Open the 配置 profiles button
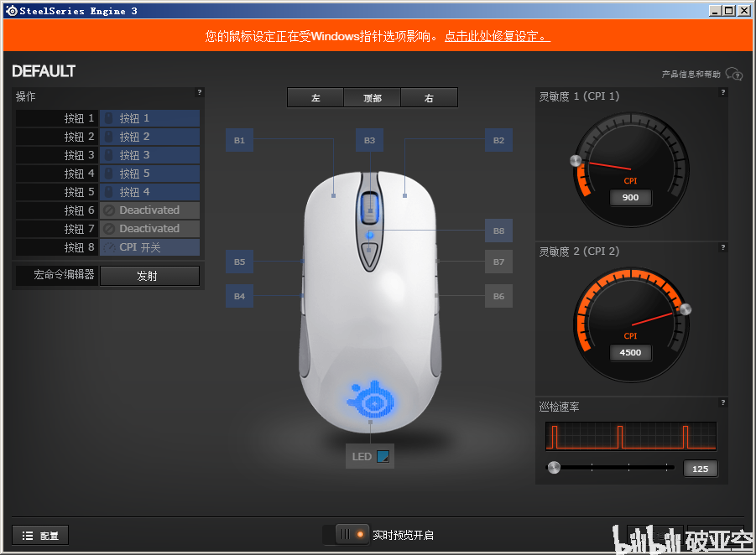Screen dimensions: 756x555 pyautogui.click(x=40, y=535)
